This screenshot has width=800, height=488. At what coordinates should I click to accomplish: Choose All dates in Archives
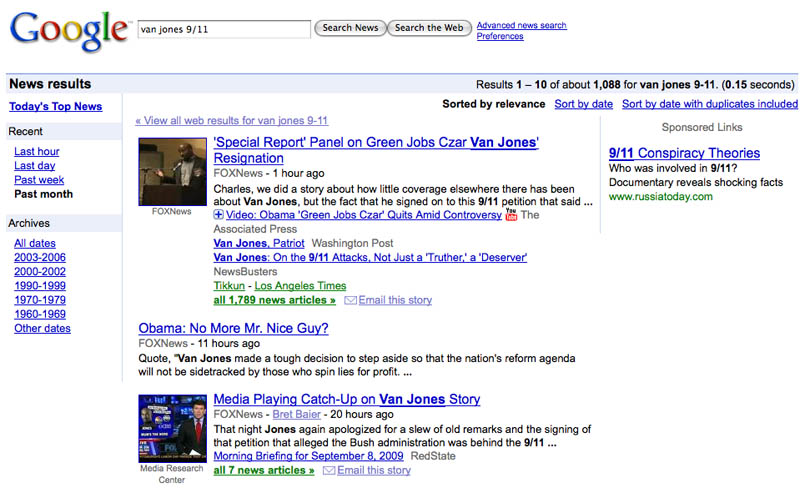[35, 243]
